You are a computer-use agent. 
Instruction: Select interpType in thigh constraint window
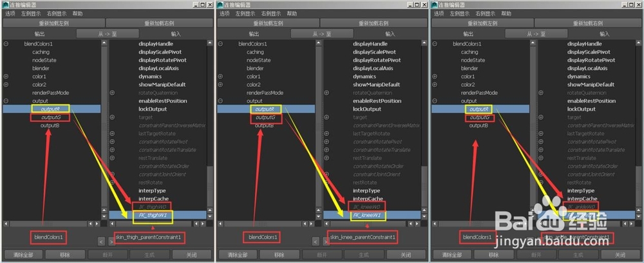[x=153, y=191]
